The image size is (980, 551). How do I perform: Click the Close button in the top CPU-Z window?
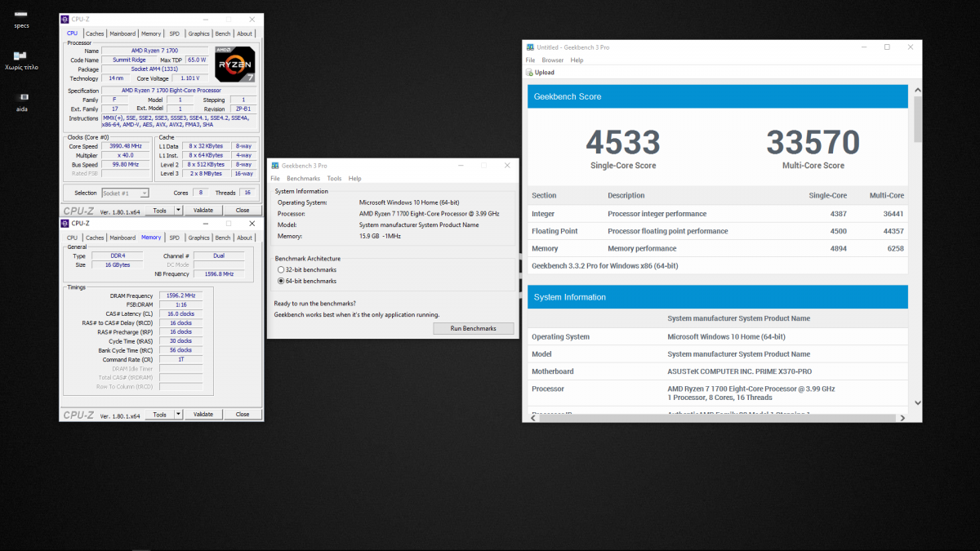tap(243, 210)
